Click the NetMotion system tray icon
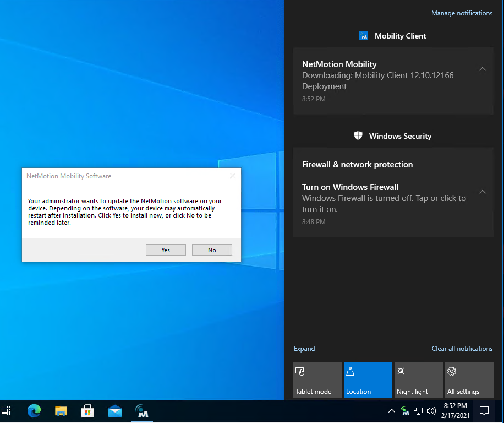The image size is (504, 423). coord(405,411)
